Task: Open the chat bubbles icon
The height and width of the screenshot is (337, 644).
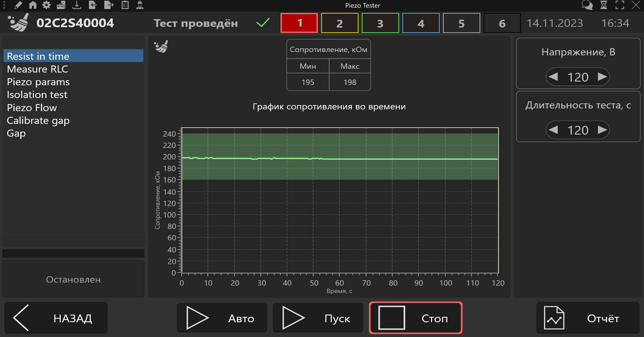Action: click(587, 5)
